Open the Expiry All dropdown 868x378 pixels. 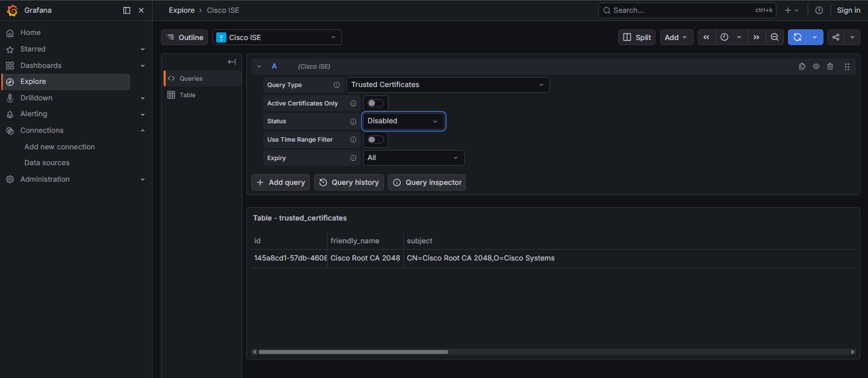413,158
